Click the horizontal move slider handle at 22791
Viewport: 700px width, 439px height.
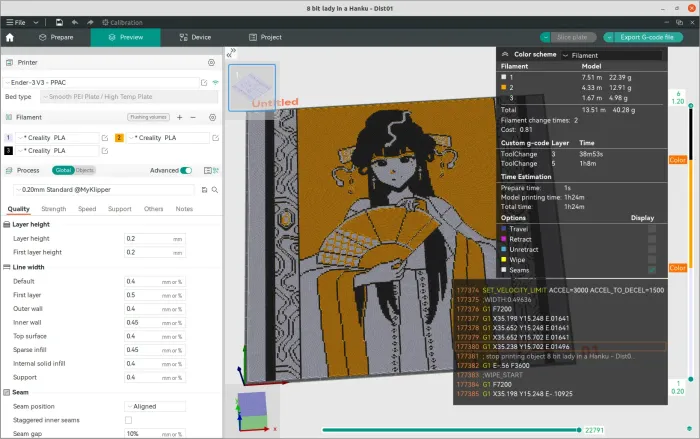coord(579,430)
